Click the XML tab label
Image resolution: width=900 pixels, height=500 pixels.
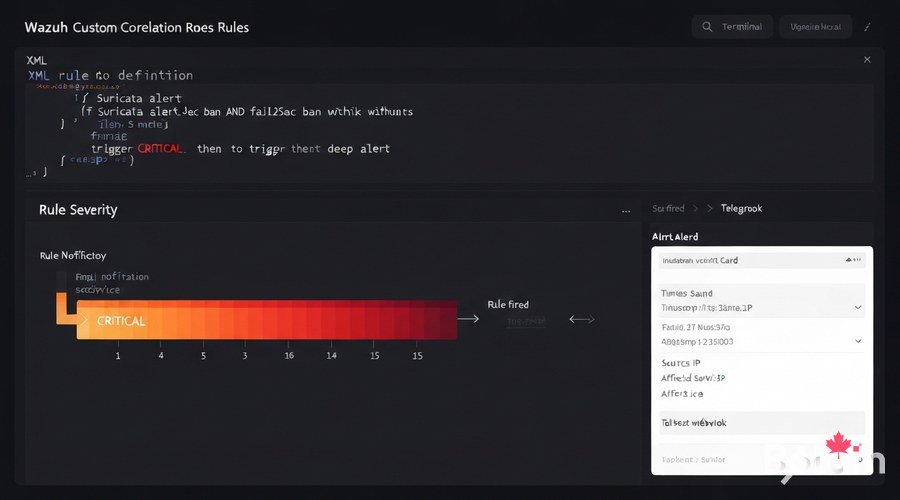[36, 60]
